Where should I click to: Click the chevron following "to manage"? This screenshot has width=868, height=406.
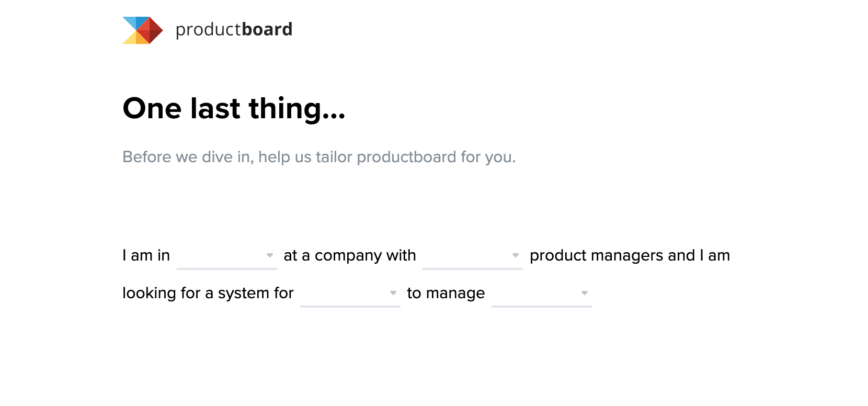click(584, 294)
